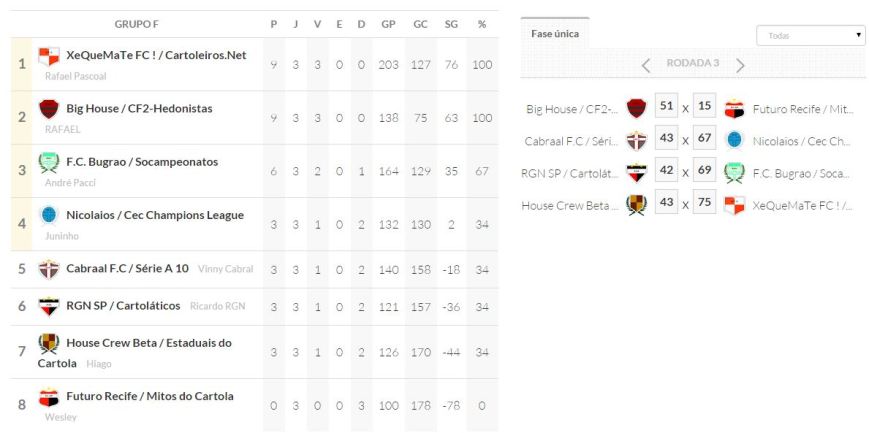Click the F.C. Bugrao crest in standings
Screen dimensions: 869x433
(49, 162)
